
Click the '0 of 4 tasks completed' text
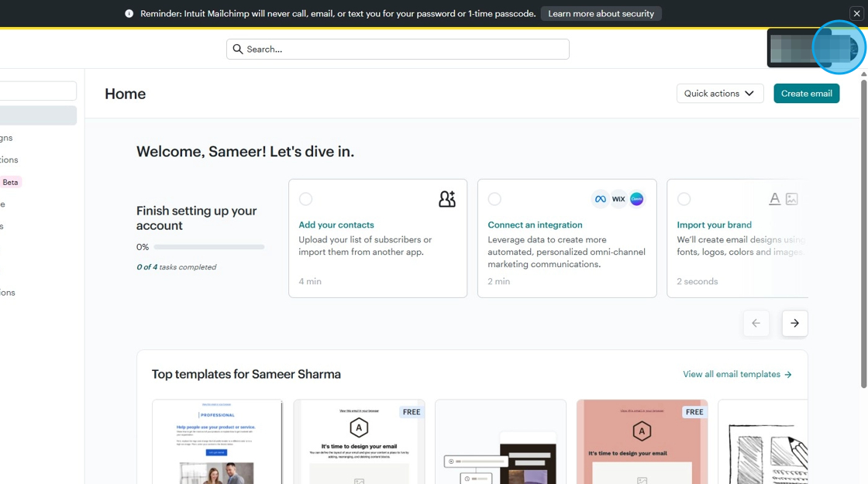(176, 266)
